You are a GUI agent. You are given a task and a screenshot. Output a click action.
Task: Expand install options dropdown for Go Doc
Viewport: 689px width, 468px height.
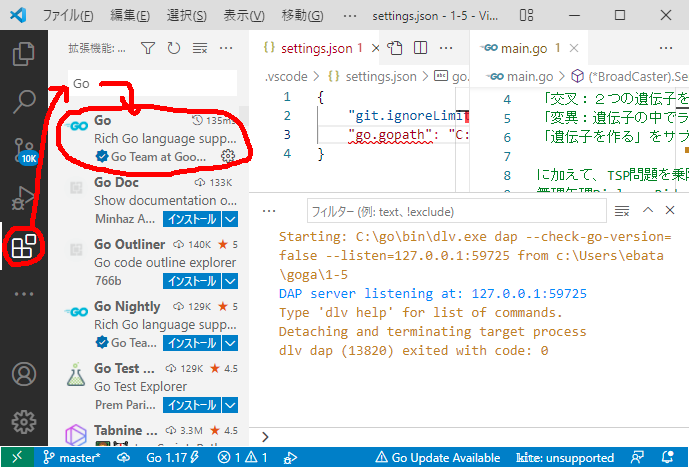pyautogui.click(x=230, y=219)
